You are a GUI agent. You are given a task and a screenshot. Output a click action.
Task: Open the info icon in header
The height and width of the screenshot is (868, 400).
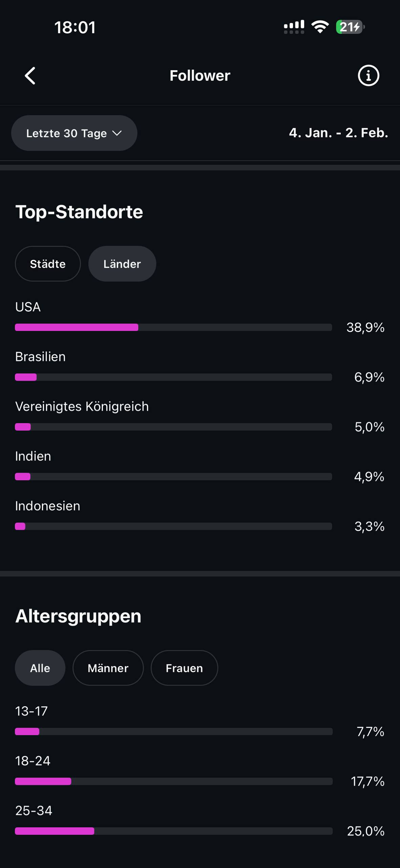pyautogui.click(x=368, y=75)
